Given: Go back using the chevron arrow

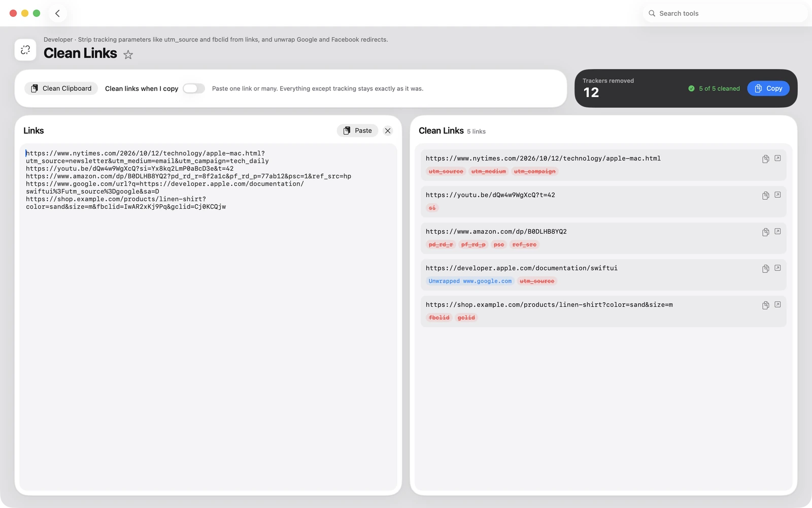Looking at the screenshot, I should 58,13.
